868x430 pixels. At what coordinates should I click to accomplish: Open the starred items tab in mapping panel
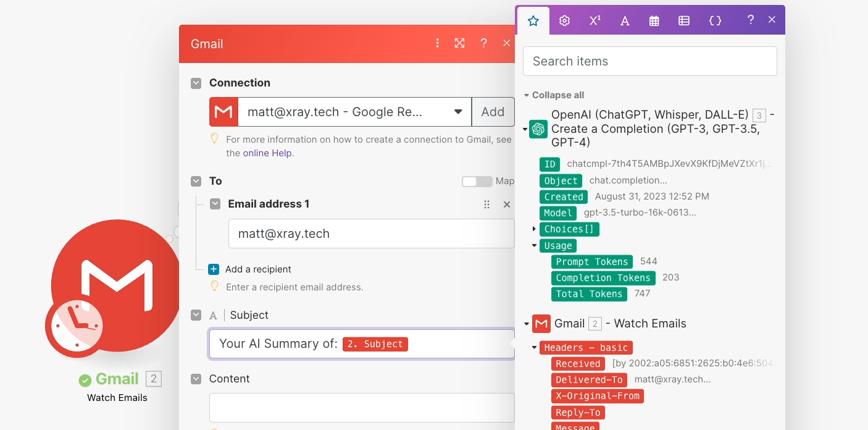point(533,20)
